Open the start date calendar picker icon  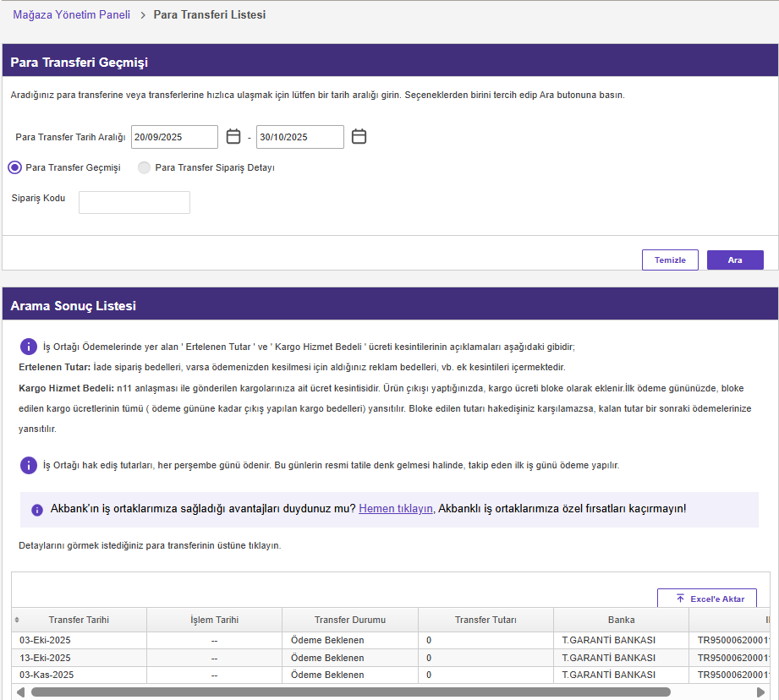coord(233,137)
